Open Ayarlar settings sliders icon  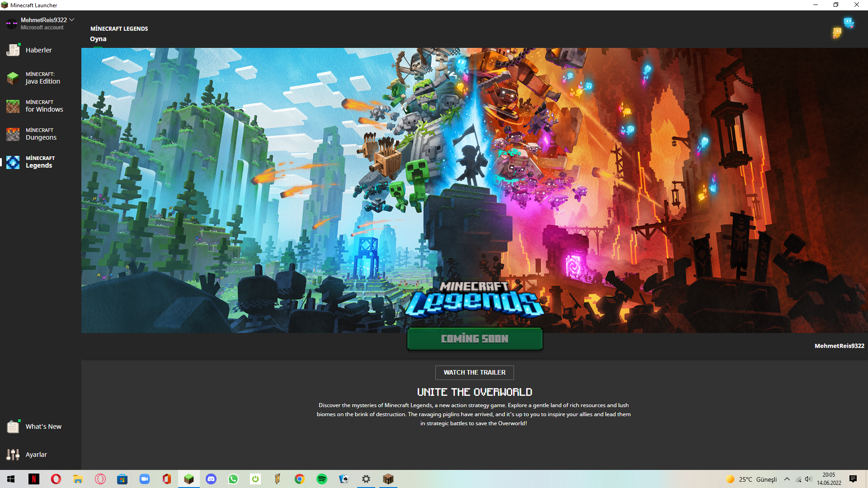pos(13,455)
